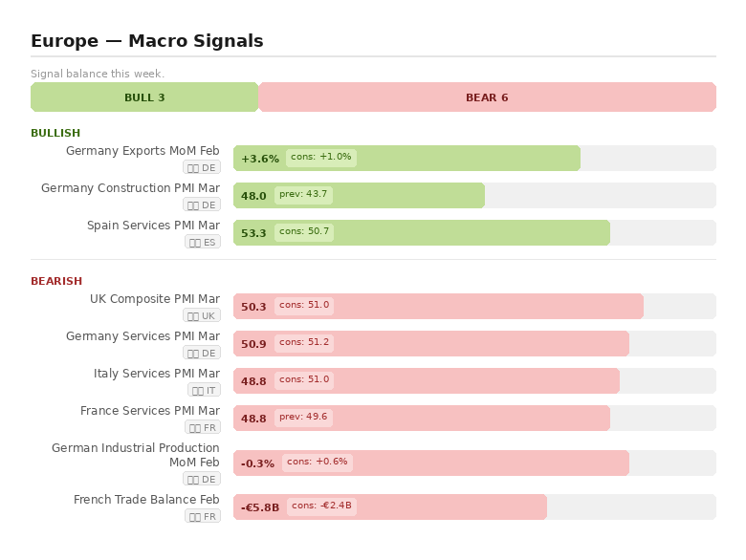Screen dimensions: 746x560
Task: Click the BULL 3 segment of balance bar
Action: point(144,97)
